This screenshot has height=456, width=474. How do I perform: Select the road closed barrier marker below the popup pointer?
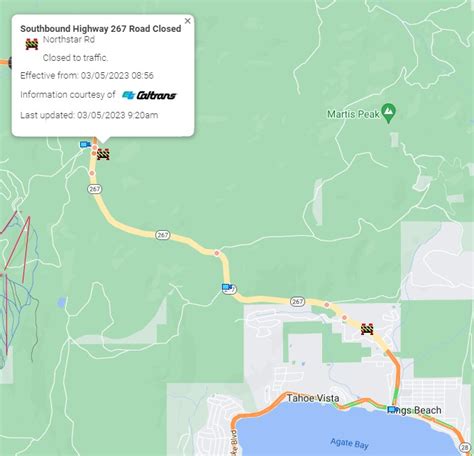pyautogui.click(x=103, y=154)
